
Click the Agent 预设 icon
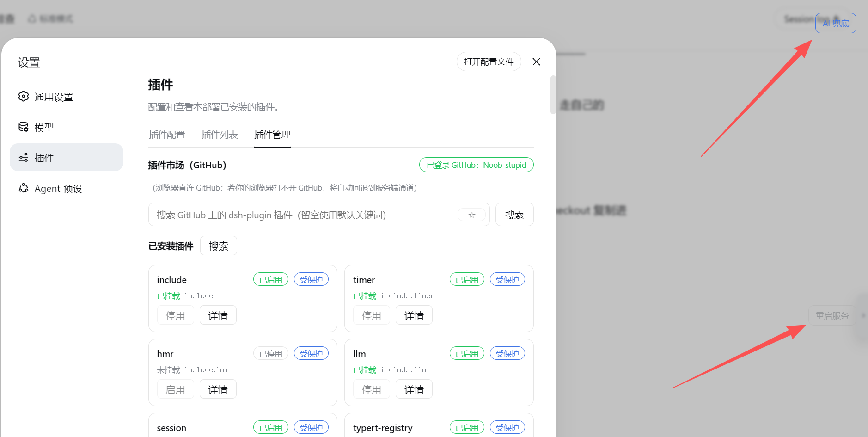point(24,188)
